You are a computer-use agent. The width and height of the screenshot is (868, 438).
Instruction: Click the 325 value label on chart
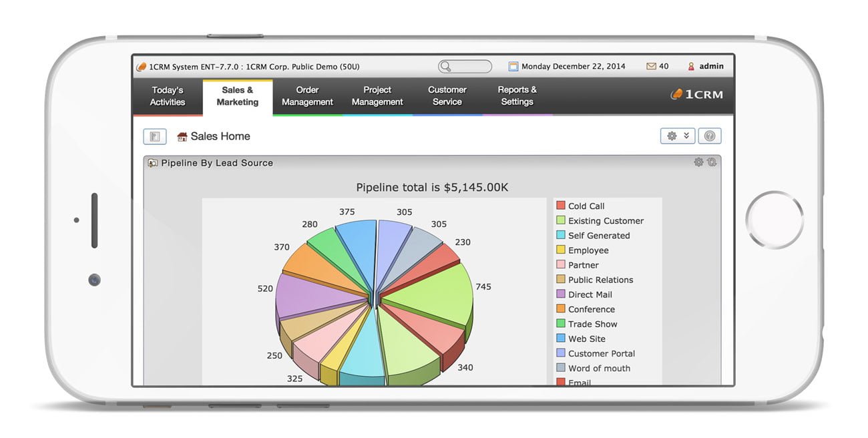pyautogui.click(x=294, y=379)
